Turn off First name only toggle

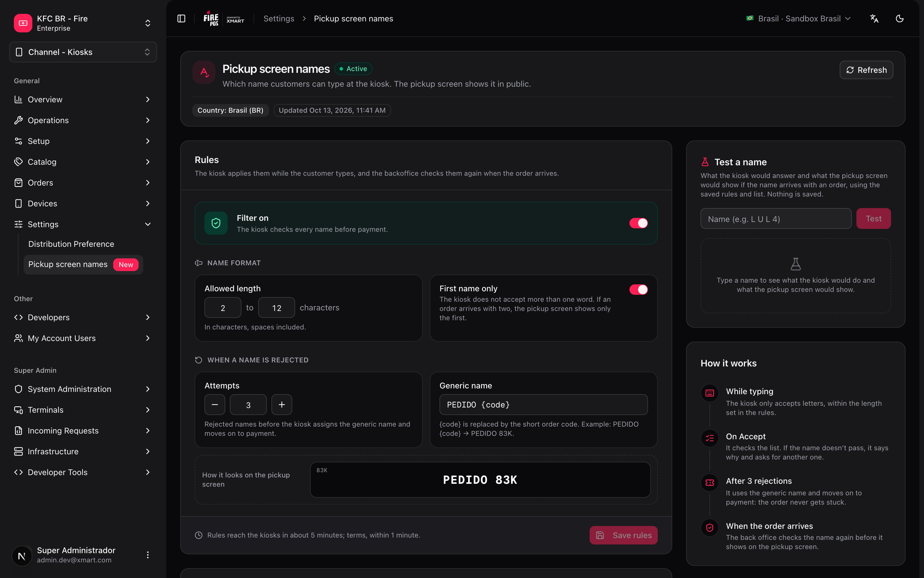coord(638,289)
